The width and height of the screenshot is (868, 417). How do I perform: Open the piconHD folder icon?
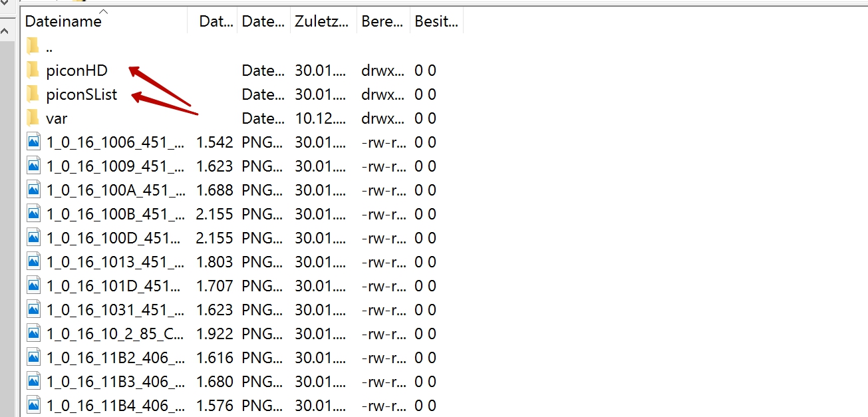tap(33, 70)
